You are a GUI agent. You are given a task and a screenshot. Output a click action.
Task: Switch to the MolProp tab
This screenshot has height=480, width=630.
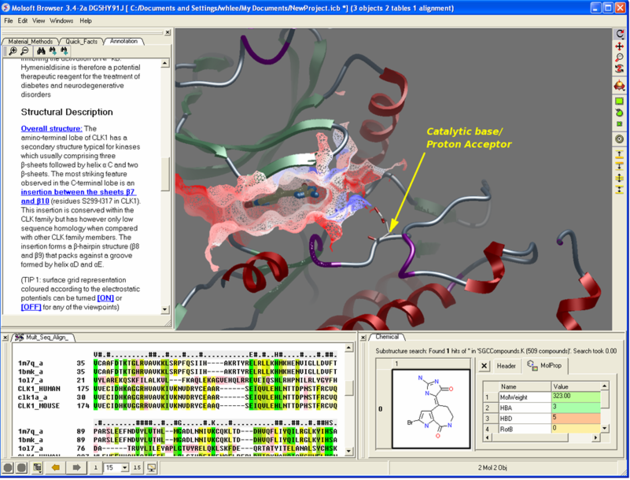tap(545, 366)
